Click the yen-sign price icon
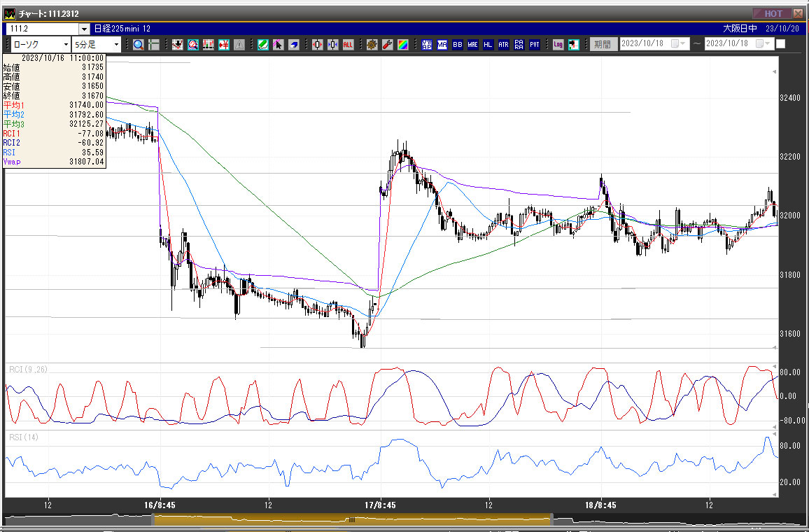 (224, 45)
